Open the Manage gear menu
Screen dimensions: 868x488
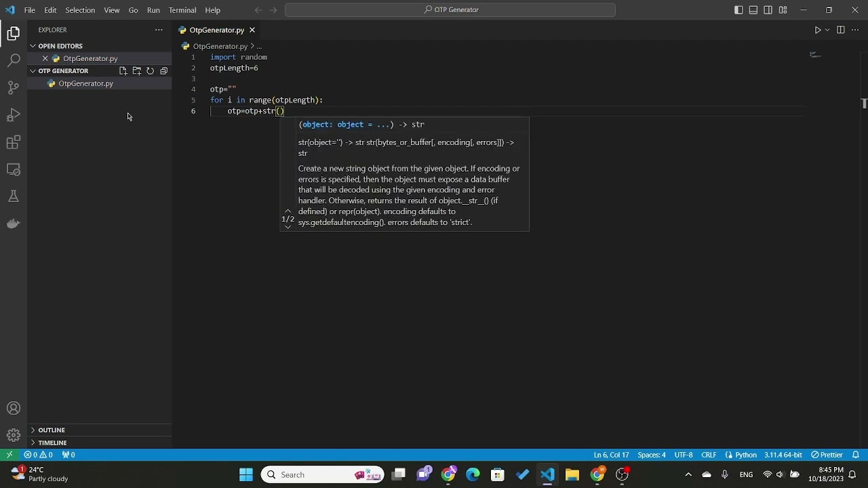[x=14, y=436]
